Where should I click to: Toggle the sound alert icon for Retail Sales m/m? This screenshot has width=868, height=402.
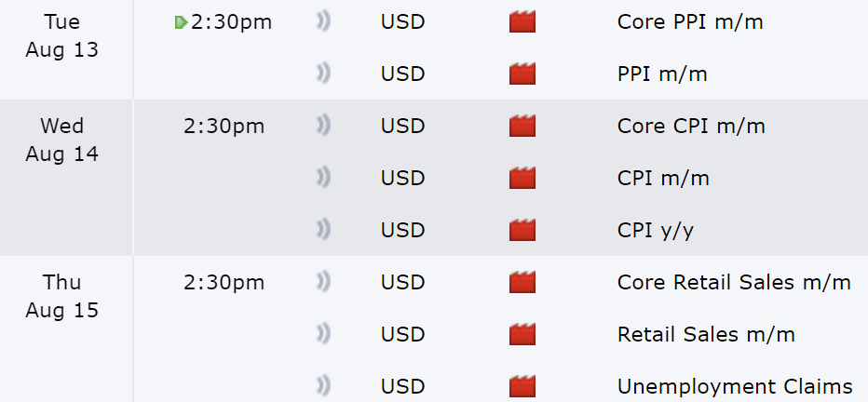click(x=324, y=334)
